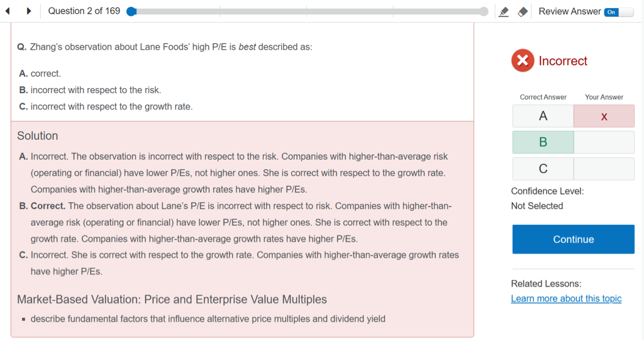Select the eraser tool
This screenshot has height=340, width=644.
522,12
